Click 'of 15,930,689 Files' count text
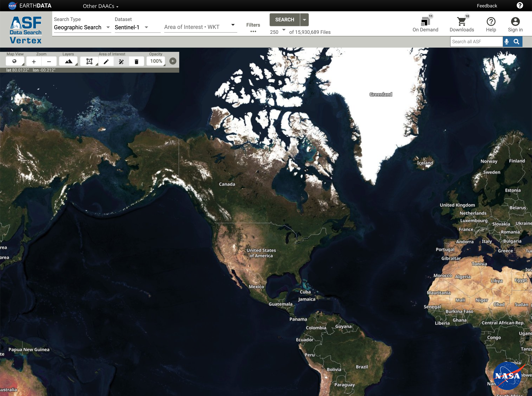 click(310, 32)
